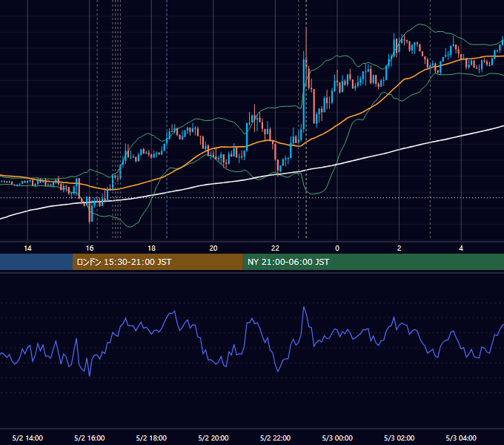The image size is (504, 445).
Task: Click the oscillator peak after 5/2 22:00
Action: 304,308
